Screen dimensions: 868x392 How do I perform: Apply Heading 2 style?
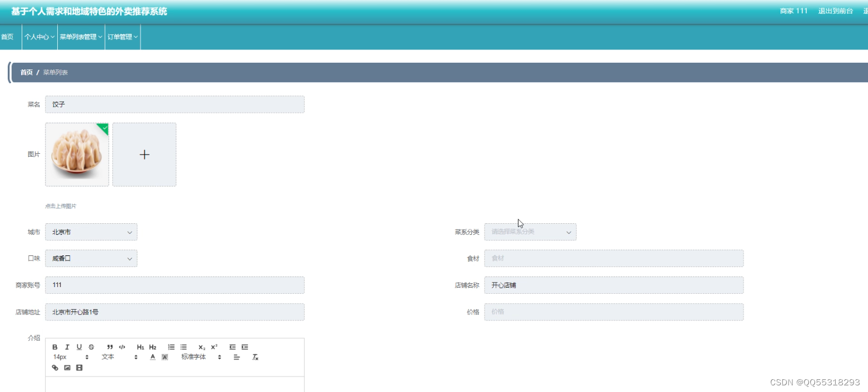[x=153, y=347]
